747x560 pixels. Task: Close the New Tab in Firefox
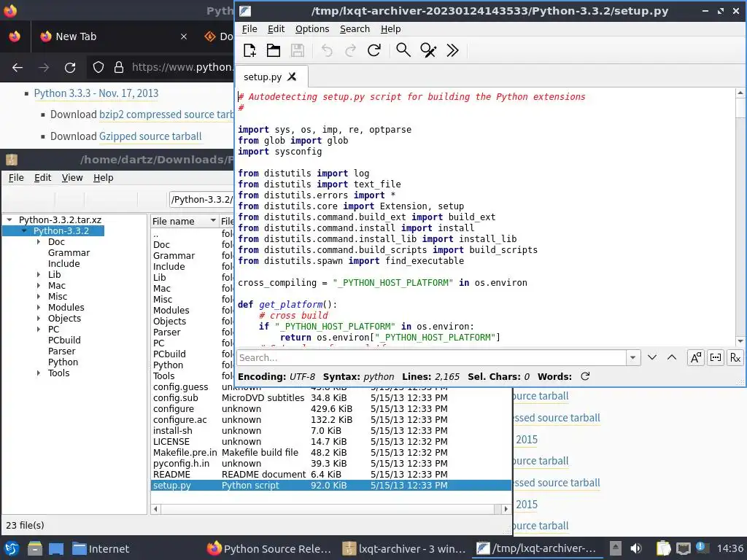pos(183,36)
